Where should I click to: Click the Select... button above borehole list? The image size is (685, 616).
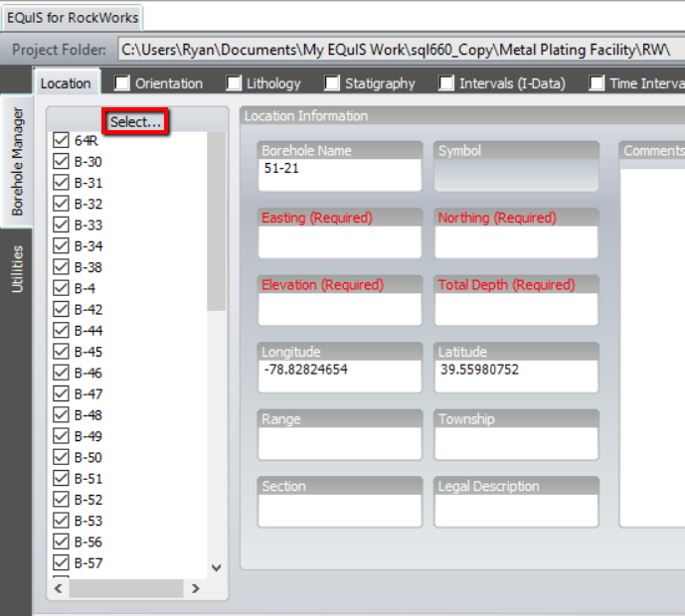pos(135,121)
